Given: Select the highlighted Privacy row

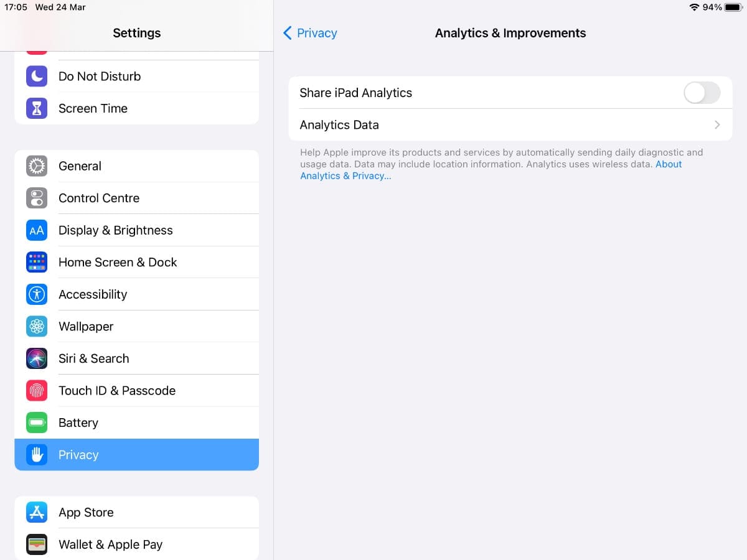Looking at the screenshot, I should click(x=136, y=455).
